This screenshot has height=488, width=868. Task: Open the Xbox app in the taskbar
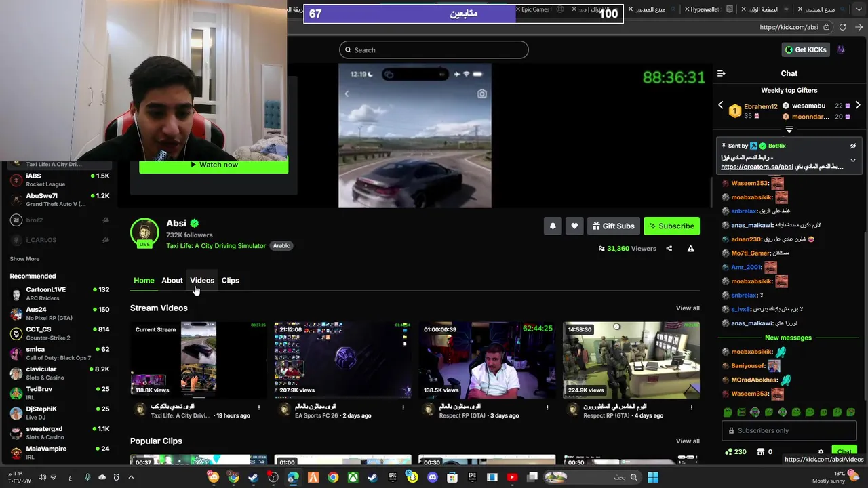tap(353, 477)
